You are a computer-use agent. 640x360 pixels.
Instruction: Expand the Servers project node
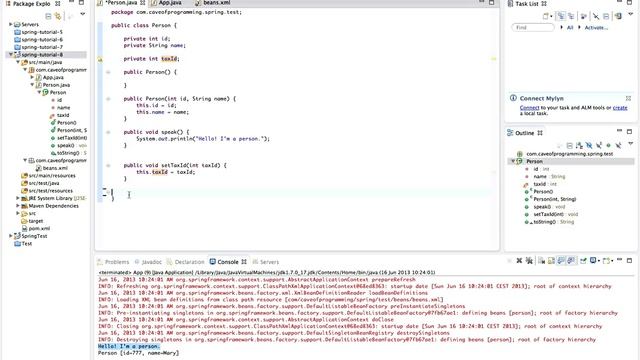pyautogui.click(x=11, y=24)
